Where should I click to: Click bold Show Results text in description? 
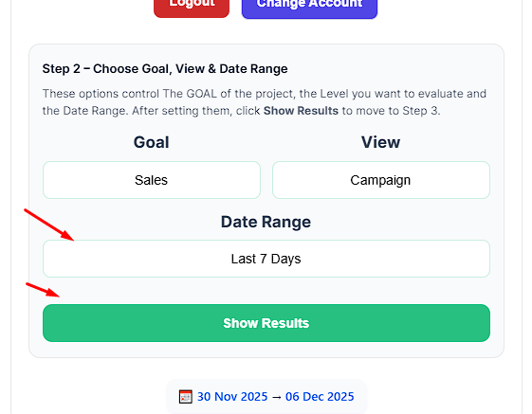(301, 111)
